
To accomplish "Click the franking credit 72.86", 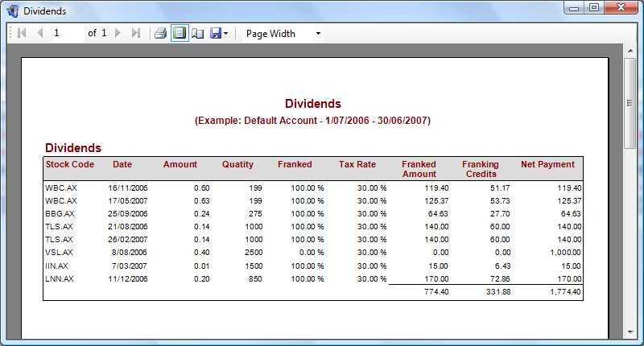I will (x=500, y=278).
